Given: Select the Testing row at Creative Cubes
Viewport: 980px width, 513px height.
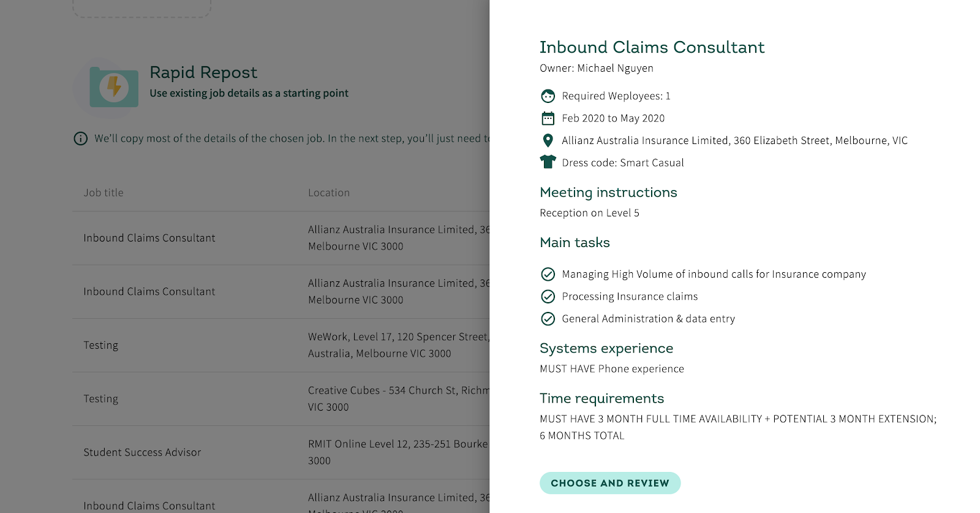Looking at the screenshot, I should [x=281, y=399].
